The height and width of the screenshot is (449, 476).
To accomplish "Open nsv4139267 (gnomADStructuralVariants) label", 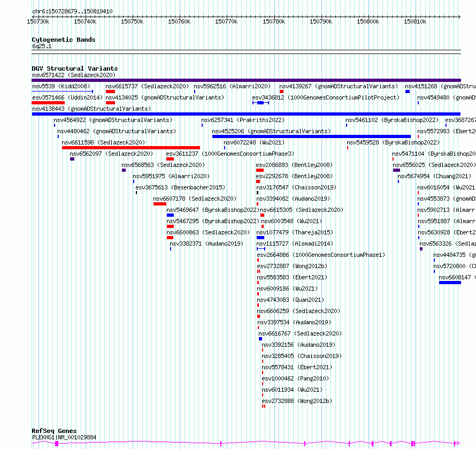I will click(x=339, y=86).
